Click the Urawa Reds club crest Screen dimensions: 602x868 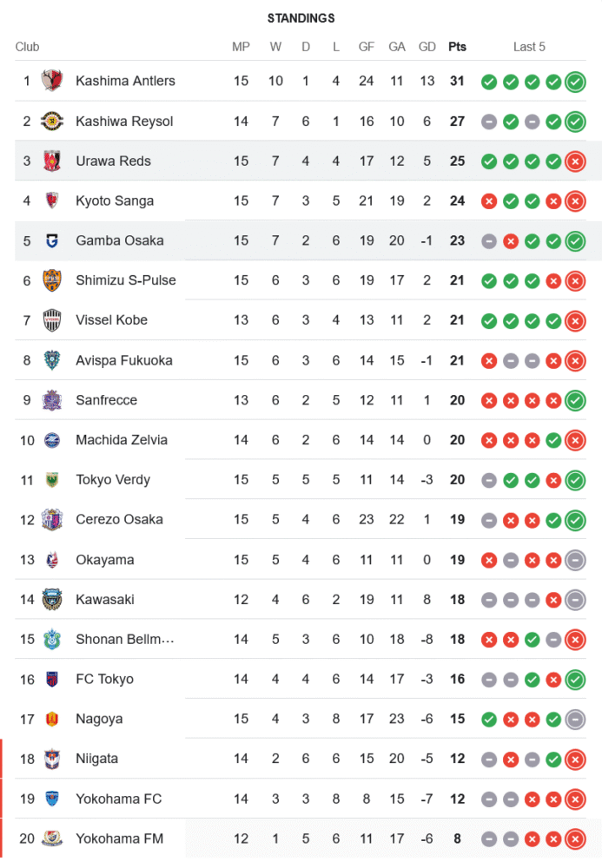pyautogui.click(x=52, y=161)
